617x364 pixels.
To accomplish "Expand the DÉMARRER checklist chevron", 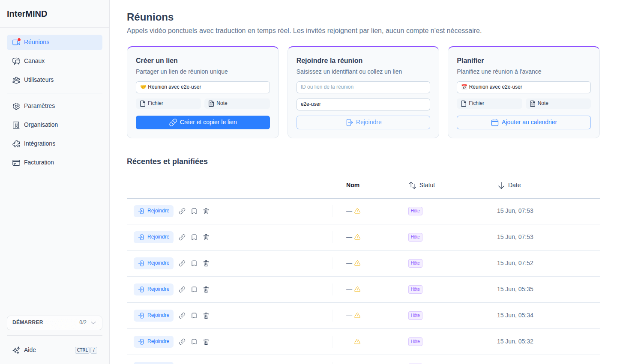I will 93,323.
